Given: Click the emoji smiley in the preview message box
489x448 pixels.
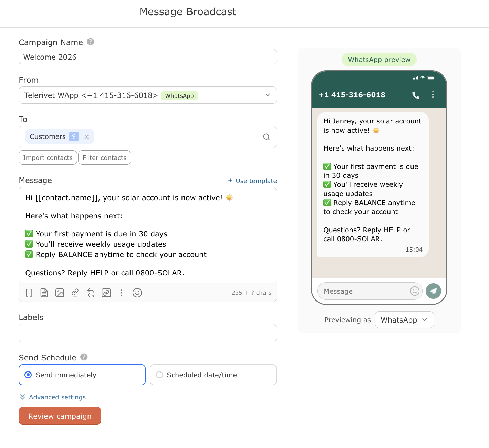Looking at the screenshot, I should coord(415,291).
